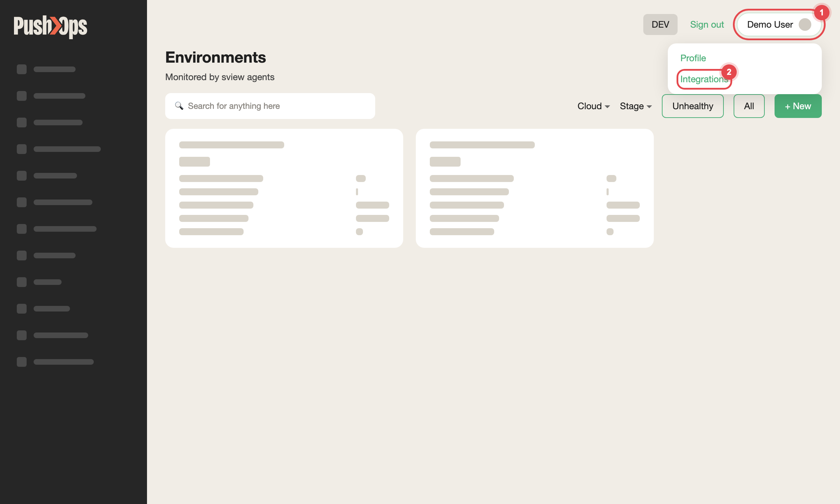
Task: Click the Environments page heading
Action: pos(216,57)
